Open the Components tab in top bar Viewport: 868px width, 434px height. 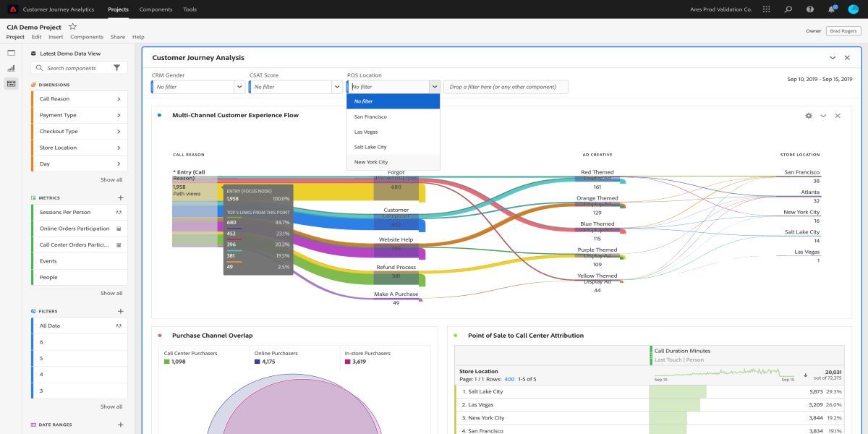[156, 9]
